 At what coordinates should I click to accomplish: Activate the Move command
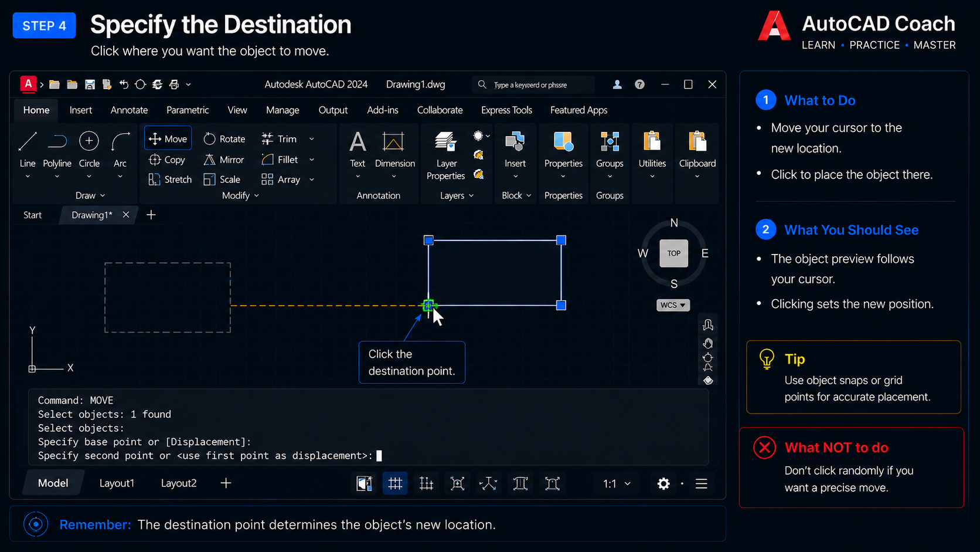(168, 138)
